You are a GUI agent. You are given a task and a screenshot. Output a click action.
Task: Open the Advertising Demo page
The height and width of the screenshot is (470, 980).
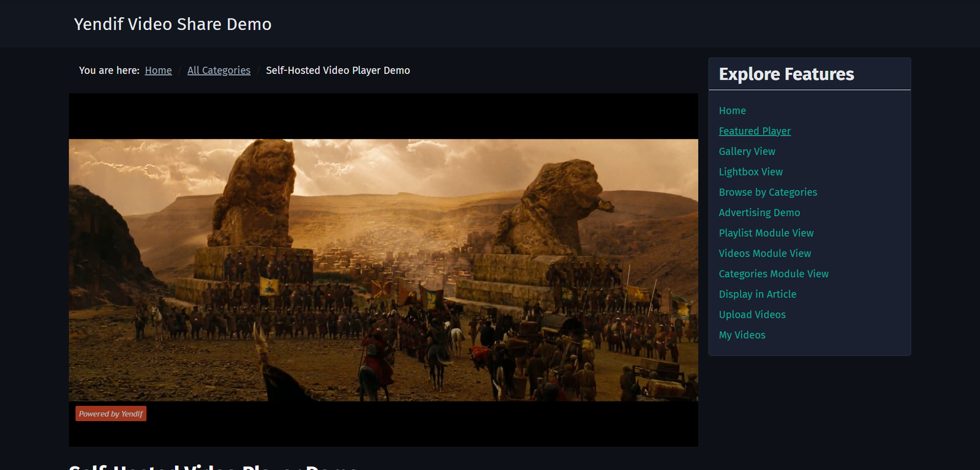point(759,212)
